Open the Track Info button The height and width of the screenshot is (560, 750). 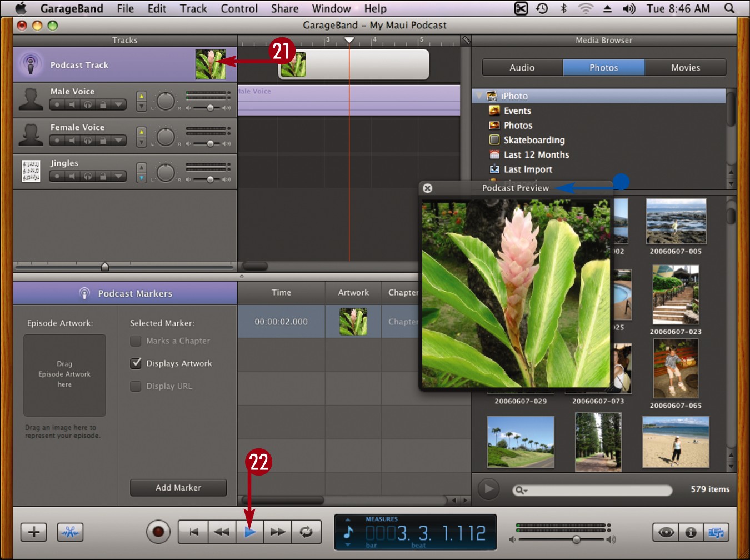[691, 532]
